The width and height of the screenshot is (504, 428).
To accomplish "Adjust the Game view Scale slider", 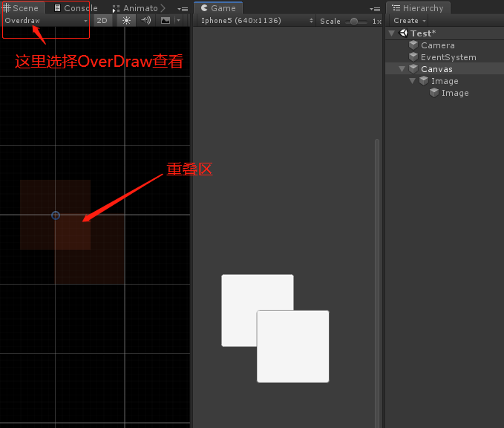I will click(356, 22).
